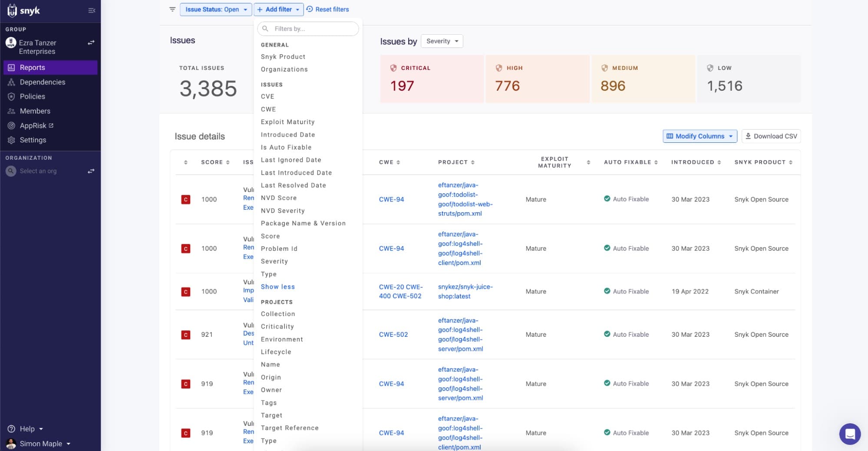This screenshot has width=868, height=451.
Task: Open the chat support widget
Action: (850, 434)
